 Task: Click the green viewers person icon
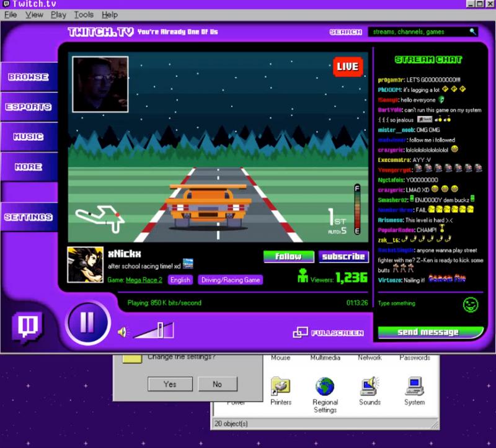click(x=303, y=276)
